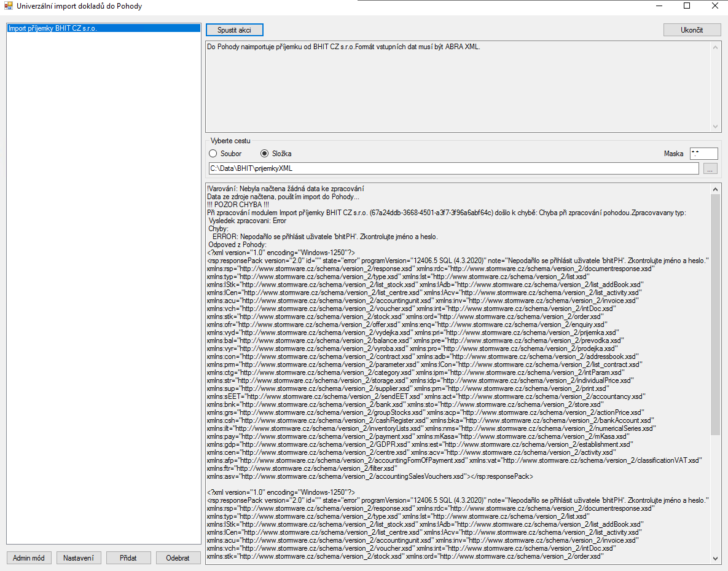Click the log scrollbar up arrow
Screen dimensions: 728x571
715,189
